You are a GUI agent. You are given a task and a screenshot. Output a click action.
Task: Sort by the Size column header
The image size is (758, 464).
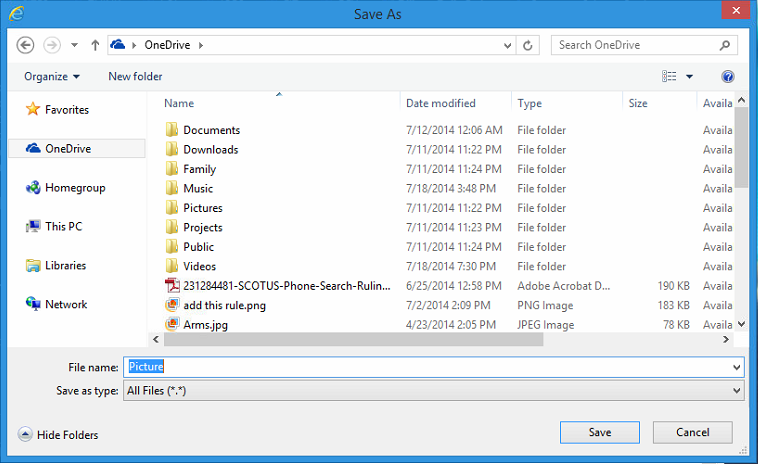[x=638, y=103]
